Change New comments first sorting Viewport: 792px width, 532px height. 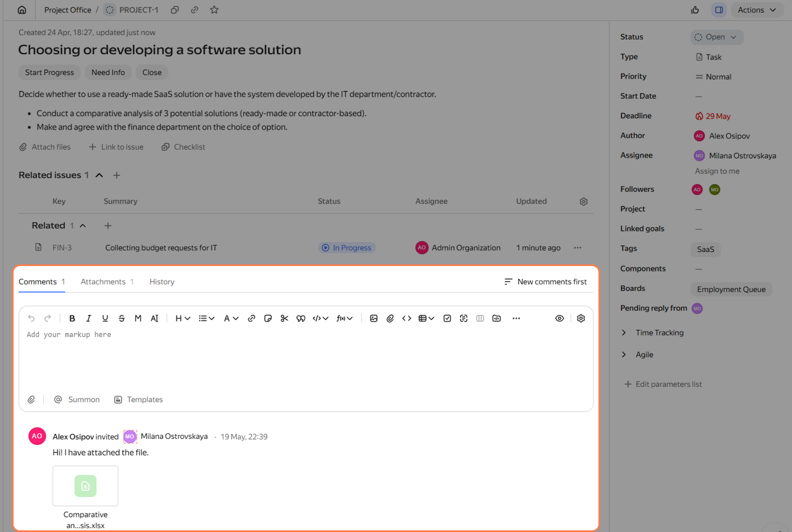(x=545, y=282)
